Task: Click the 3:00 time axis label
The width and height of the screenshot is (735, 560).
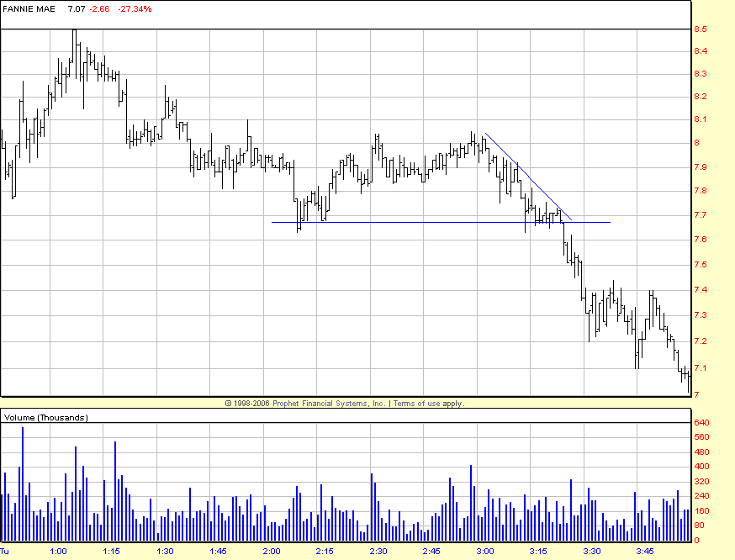Action: (485, 551)
